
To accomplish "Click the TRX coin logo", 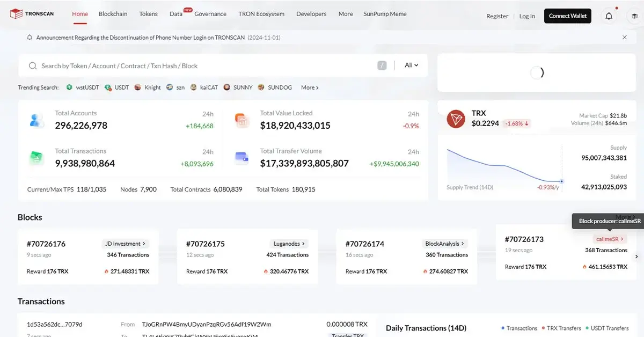I will [x=456, y=119].
